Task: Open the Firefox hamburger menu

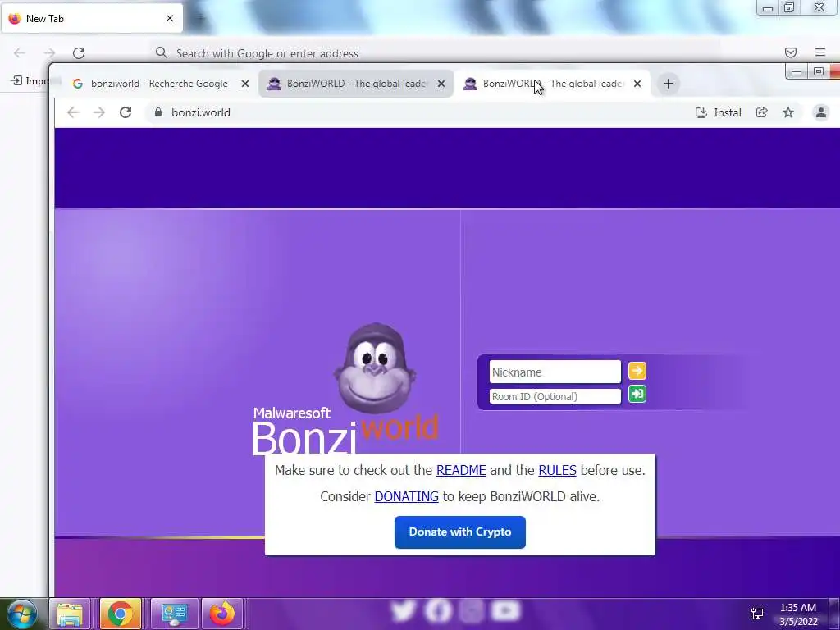Action: point(820,52)
